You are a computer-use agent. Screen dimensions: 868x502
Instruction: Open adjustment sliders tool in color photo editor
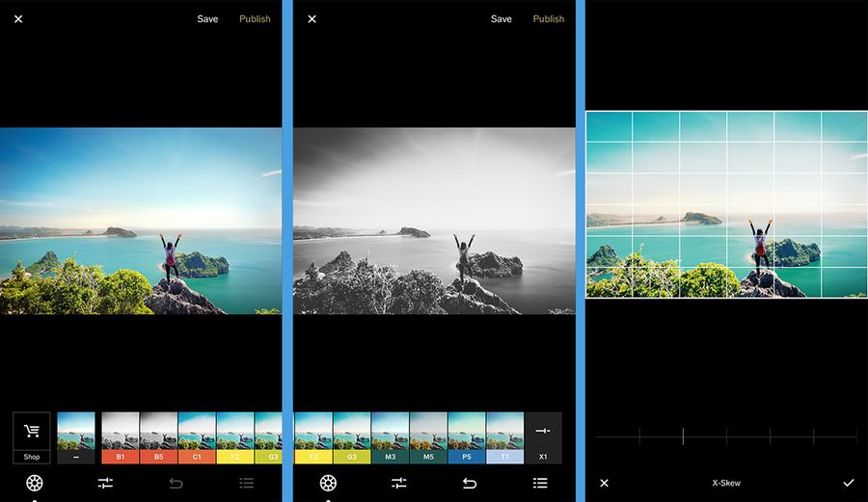click(x=105, y=483)
